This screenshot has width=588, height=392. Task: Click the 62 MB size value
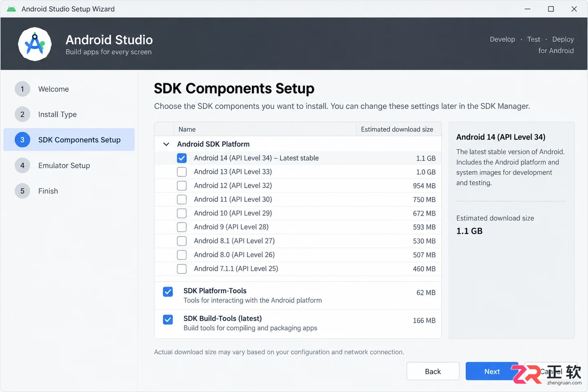coord(426,293)
